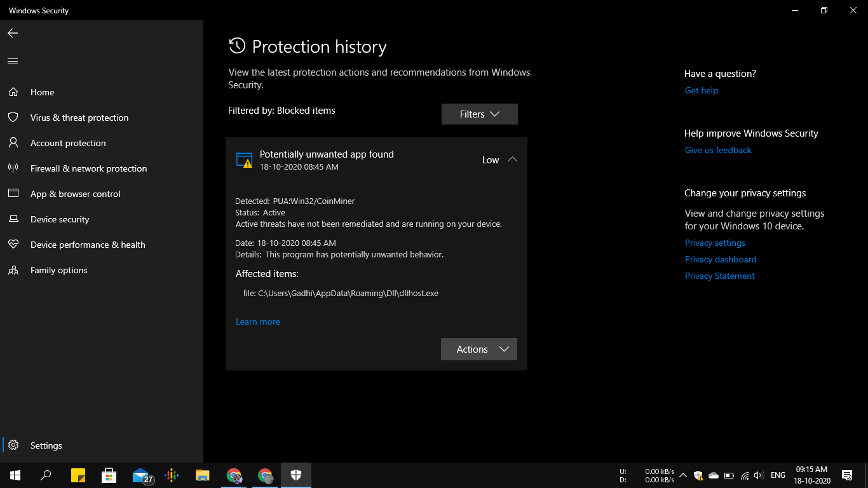The height and width of the screenshot is (488, 868).
Task: Open Device performance & health section
Action: (88, 245)
